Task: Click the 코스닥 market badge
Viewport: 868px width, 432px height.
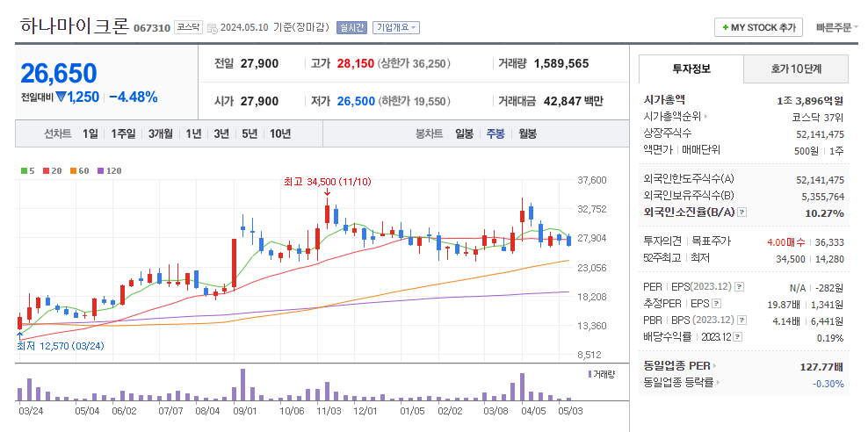Action: pyautogui.click(x=189, y=26)
